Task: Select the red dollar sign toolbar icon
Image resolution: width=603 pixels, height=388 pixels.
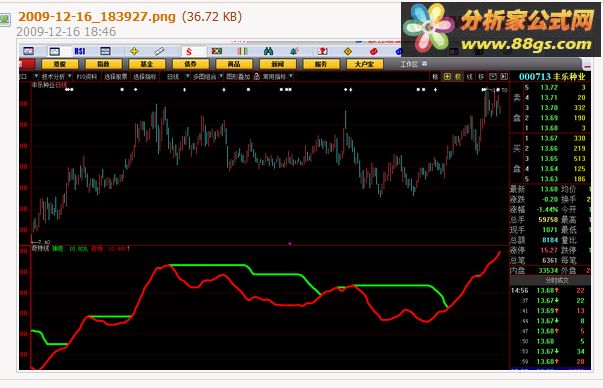Action: (x=189, y=51)
